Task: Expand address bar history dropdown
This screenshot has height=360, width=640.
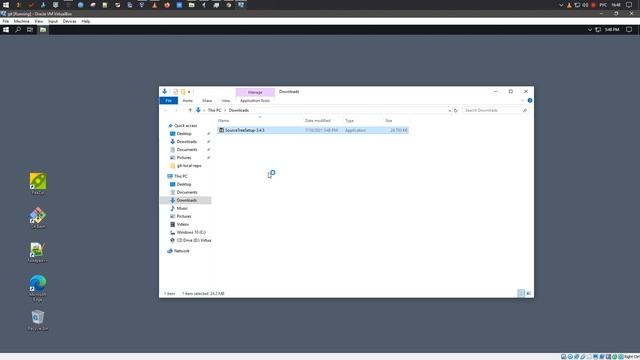Action: point(450,110)
